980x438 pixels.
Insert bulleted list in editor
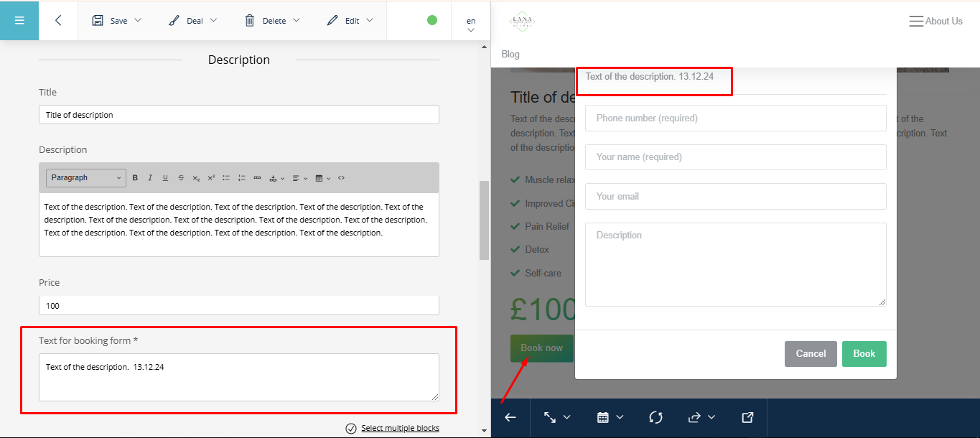pyautogui.click(x=226, y=178)
